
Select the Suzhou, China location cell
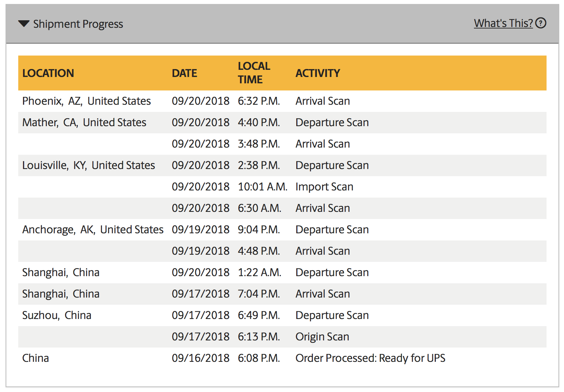pyautogui.click(x=57, y=315)
